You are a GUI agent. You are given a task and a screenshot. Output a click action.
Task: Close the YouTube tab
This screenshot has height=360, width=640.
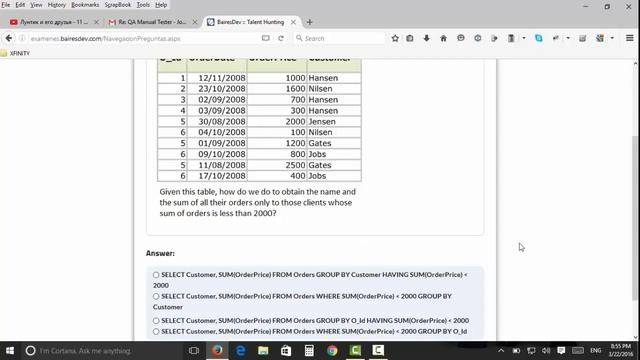coord(96,22)
